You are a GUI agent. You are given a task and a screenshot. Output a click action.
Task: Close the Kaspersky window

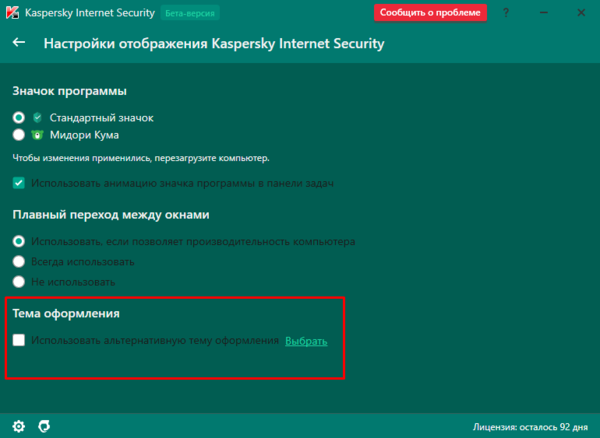click(x=581, y=13)
